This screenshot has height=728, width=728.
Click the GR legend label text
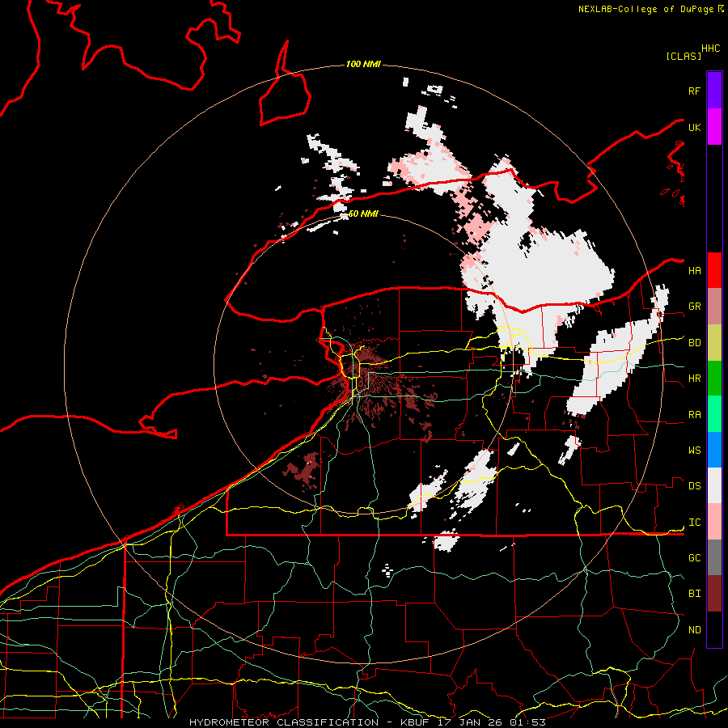point(694,307)
